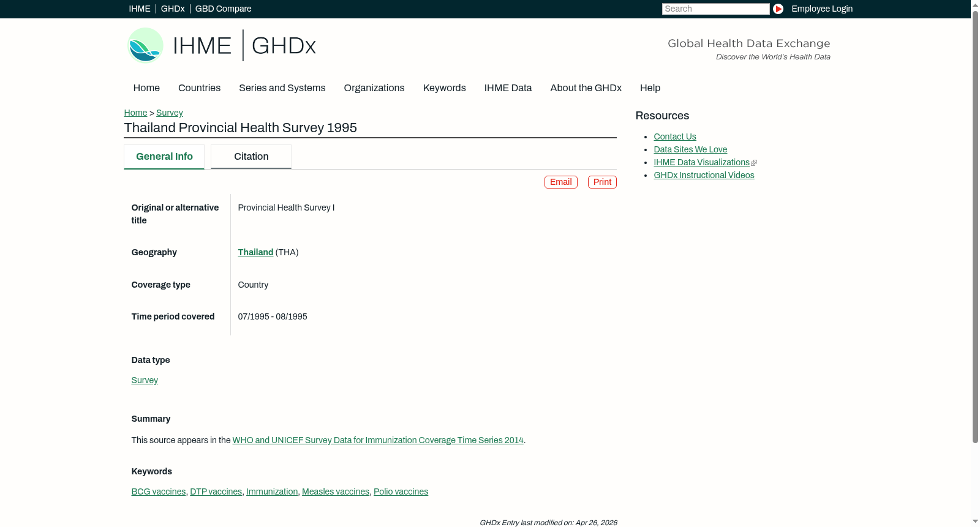Select the General Info tab

tap(164, 157)
